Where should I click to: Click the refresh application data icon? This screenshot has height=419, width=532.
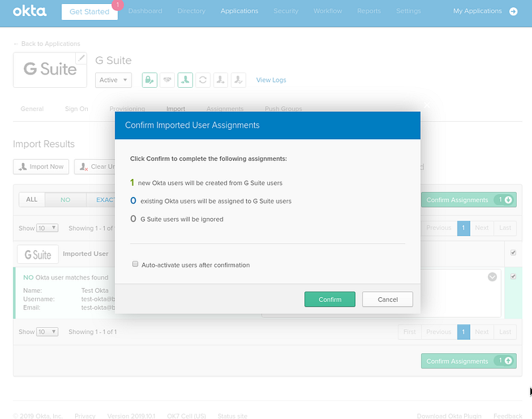tap(203, 80)
